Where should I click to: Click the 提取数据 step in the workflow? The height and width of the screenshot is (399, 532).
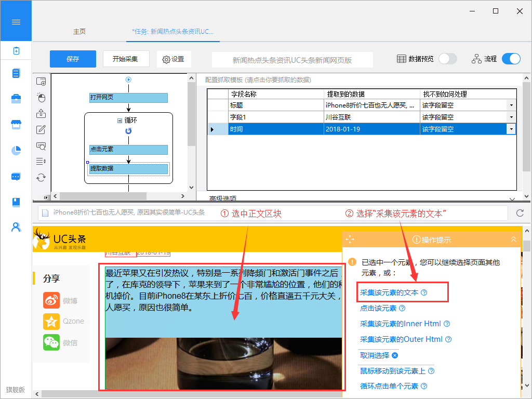click(128, 168)
